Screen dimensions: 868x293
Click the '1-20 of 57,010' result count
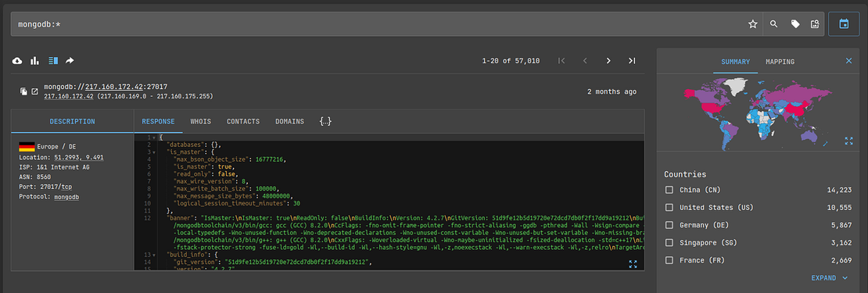[511, 61]
